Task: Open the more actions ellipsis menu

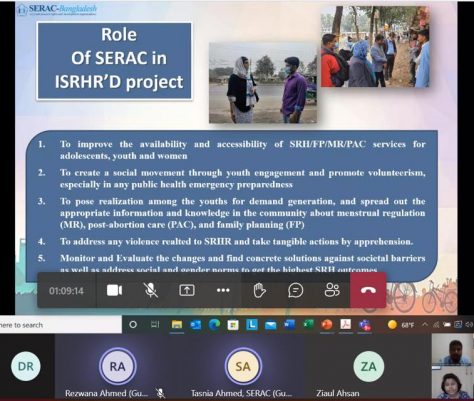Action: [223, 290]
